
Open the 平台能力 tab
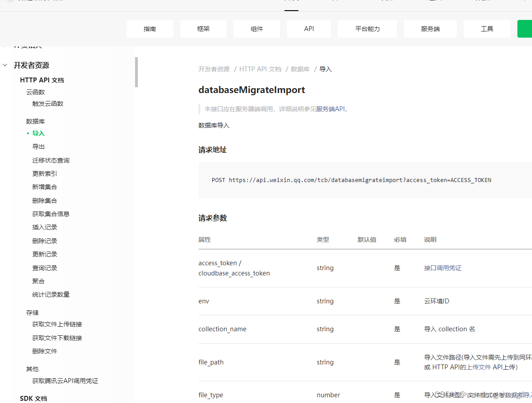tap(368, 29)
